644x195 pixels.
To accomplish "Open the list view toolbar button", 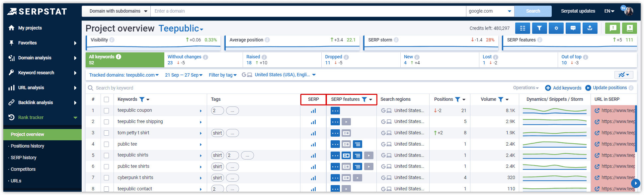I will tap(523, 28).
